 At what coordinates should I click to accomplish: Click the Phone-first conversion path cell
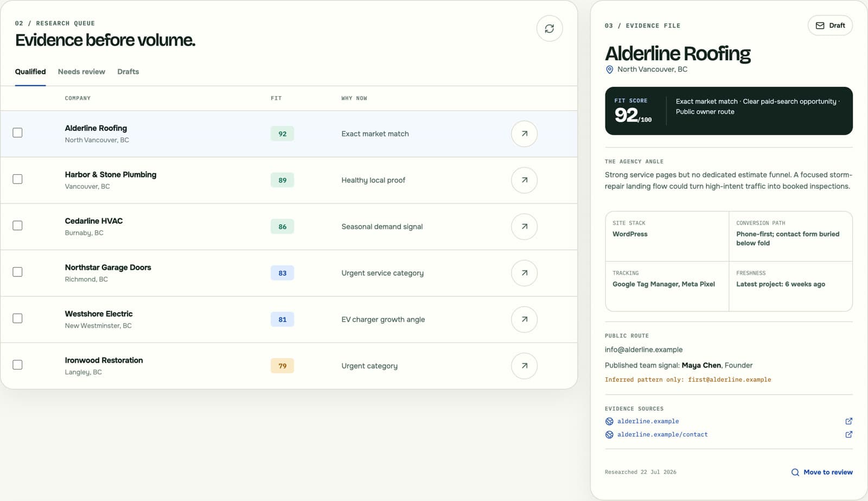790,236
